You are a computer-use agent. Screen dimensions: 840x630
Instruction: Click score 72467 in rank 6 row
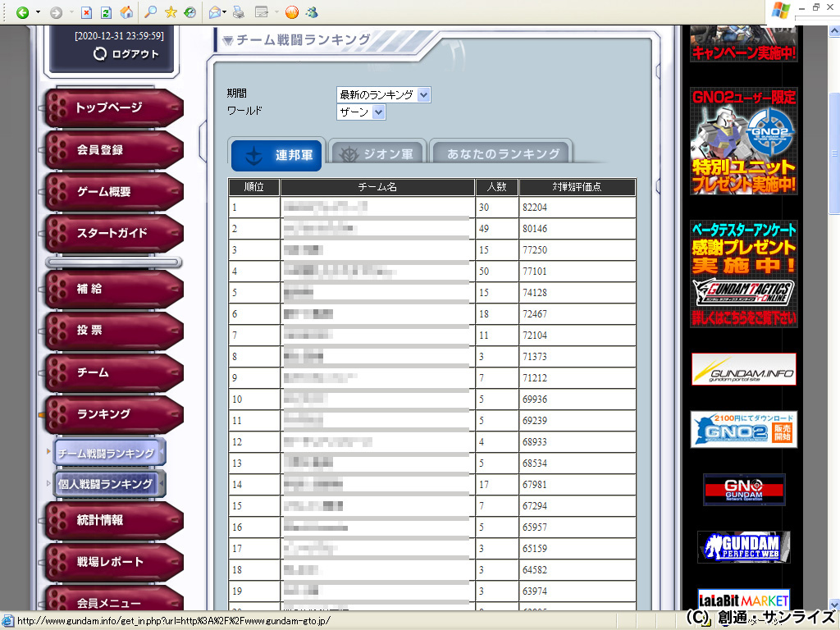click(535, 314)
